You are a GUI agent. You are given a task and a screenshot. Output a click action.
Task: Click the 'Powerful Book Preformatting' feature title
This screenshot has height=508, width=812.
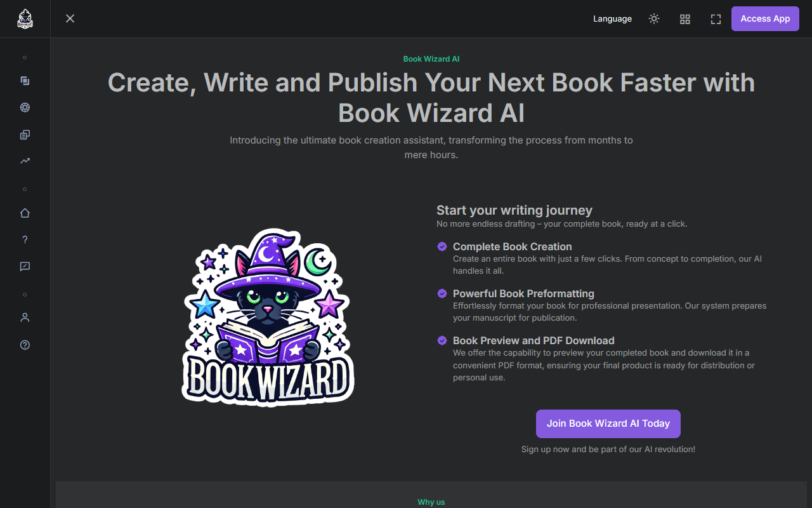[x=523, y=293]
